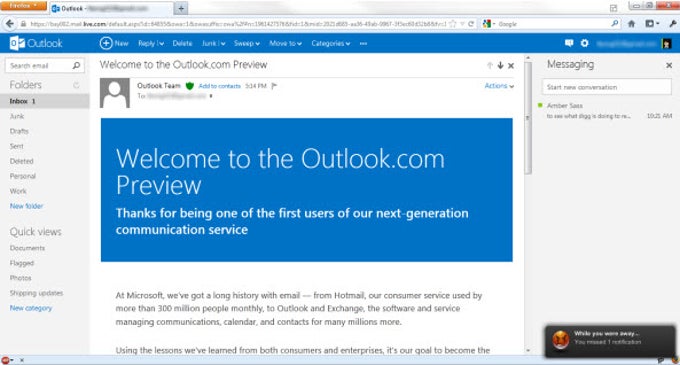This screenshot has width=680, height=365.
Task: Click Start new conversation field
Action: (607, 87)
